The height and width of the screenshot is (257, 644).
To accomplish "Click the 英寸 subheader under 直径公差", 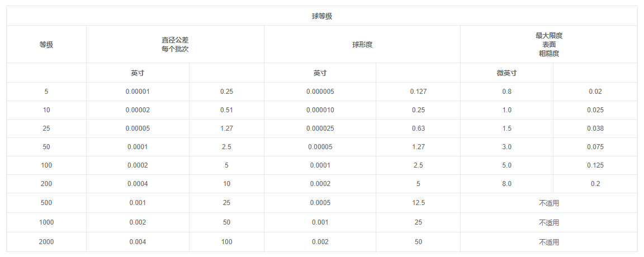I will 138,73.
